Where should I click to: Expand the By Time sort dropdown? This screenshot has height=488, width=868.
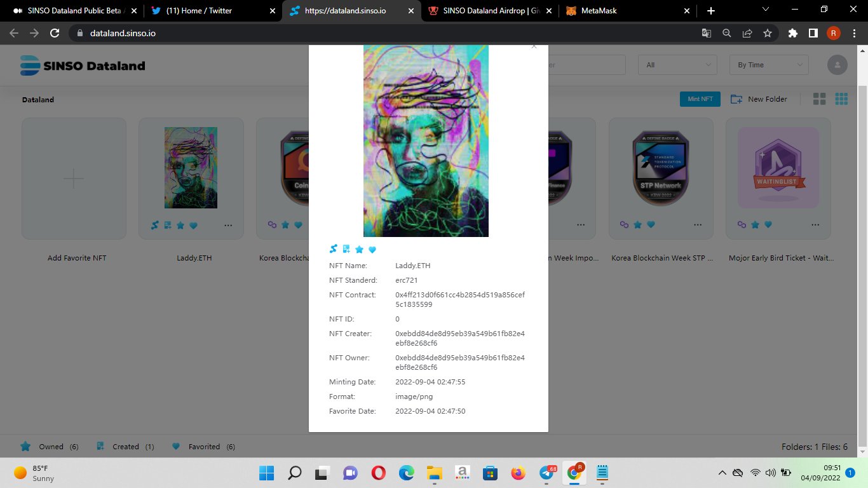770,65
